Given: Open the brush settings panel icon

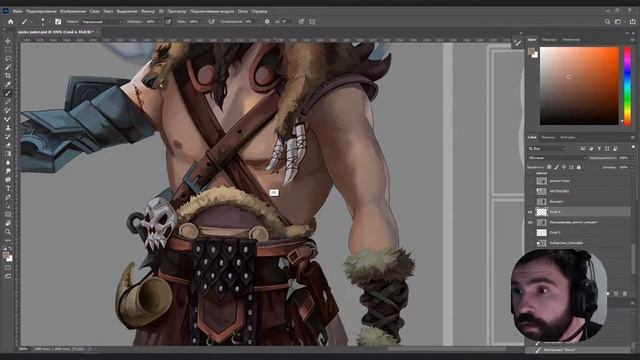Looking at the screenshot, I should pyautogui.click(x=58, y=22).
